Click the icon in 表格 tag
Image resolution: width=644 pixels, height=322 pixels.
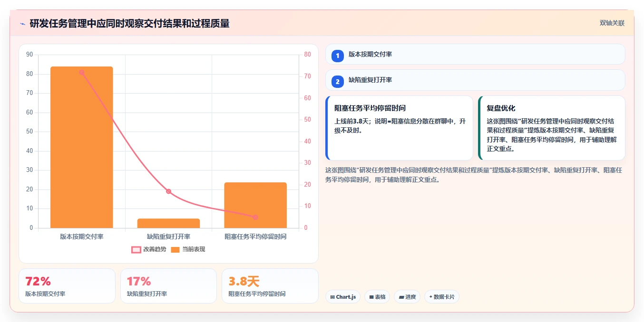pos(371,297)
